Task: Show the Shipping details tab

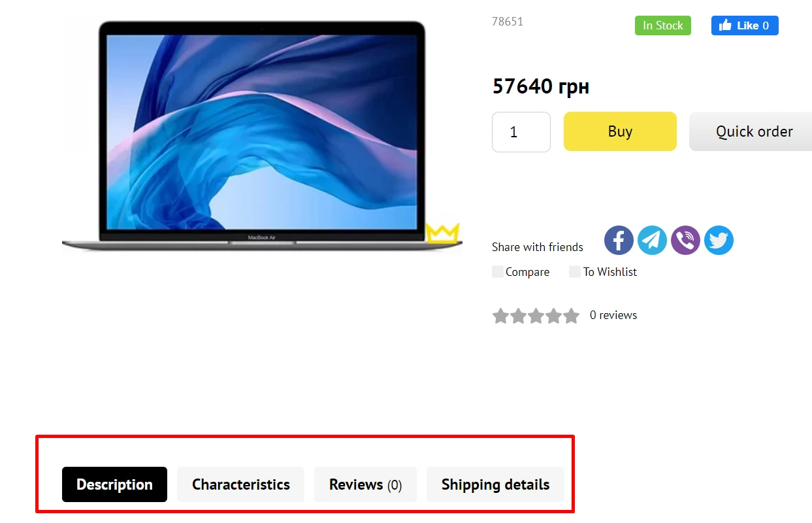Action: click(x=495, y=484)
